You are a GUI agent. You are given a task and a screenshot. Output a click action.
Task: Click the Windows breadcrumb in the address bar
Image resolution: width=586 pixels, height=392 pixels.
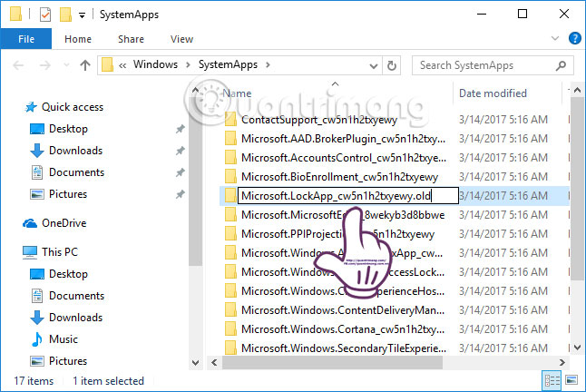pos(155,64)
